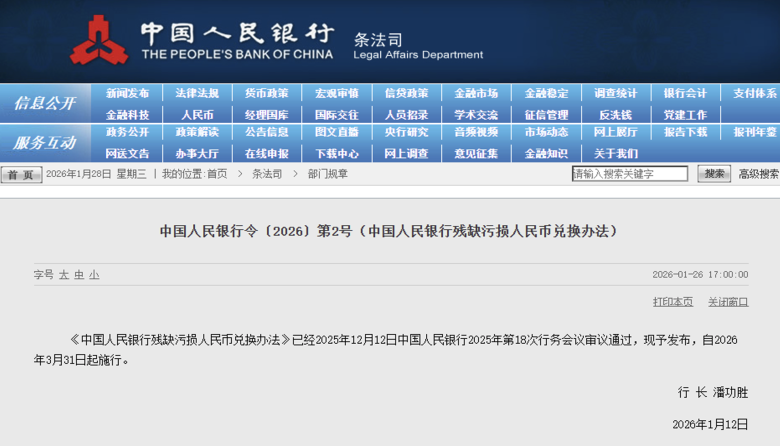The image size is (780, 446).
Task: Select 网上展厅 in the service menu
Action: (x=615, y=132)
